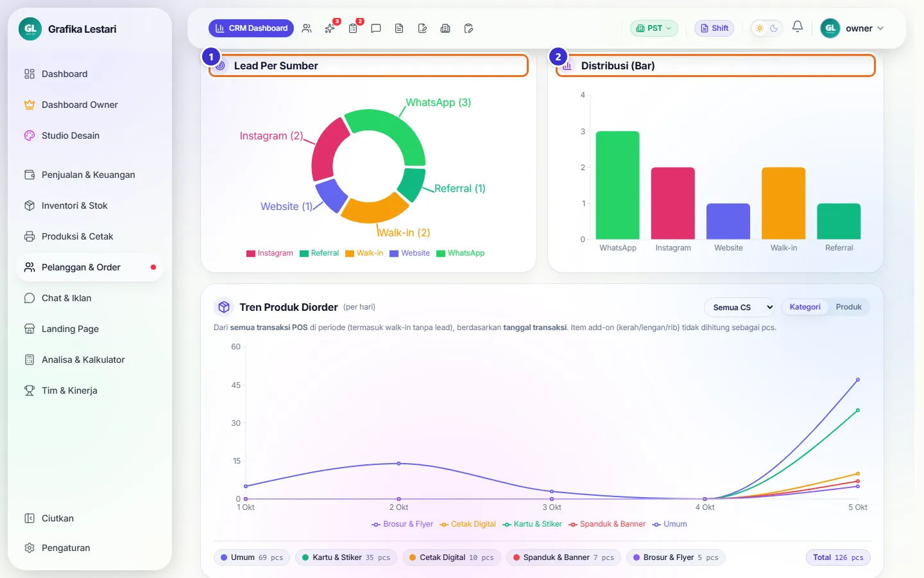Open the Semua CS dropdown
The width and height of the screenshot is (924, 578).
(740, 308)
